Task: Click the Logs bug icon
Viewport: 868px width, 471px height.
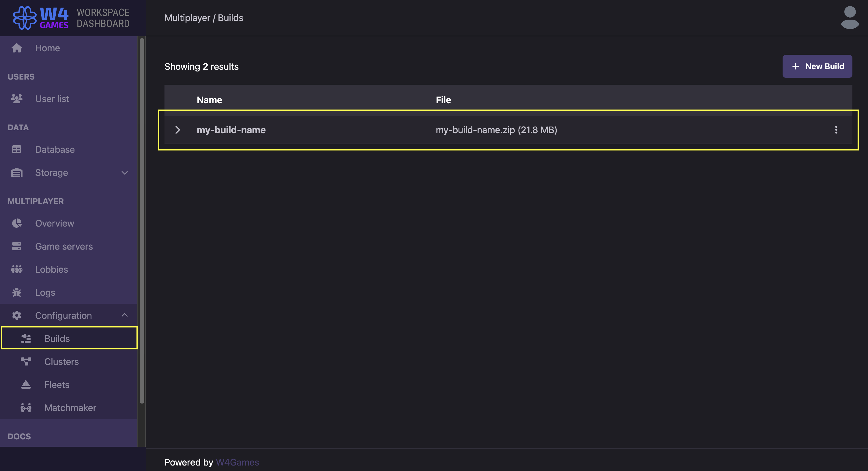Action: 16,293
